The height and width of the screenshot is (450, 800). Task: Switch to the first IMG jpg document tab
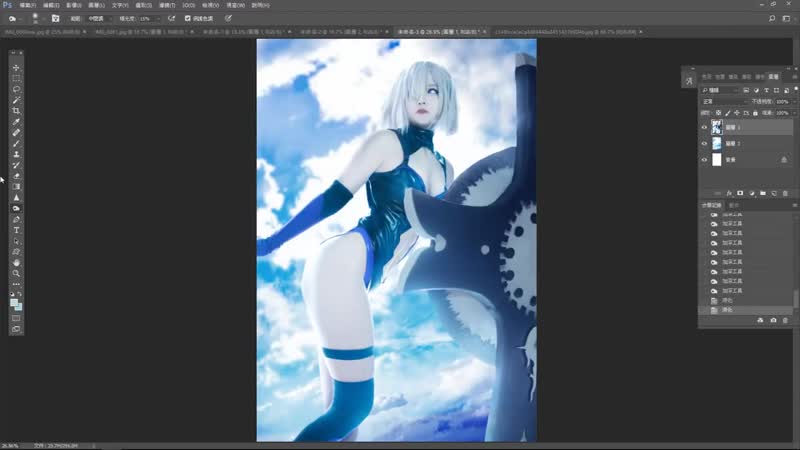click(x=42, y=32)
